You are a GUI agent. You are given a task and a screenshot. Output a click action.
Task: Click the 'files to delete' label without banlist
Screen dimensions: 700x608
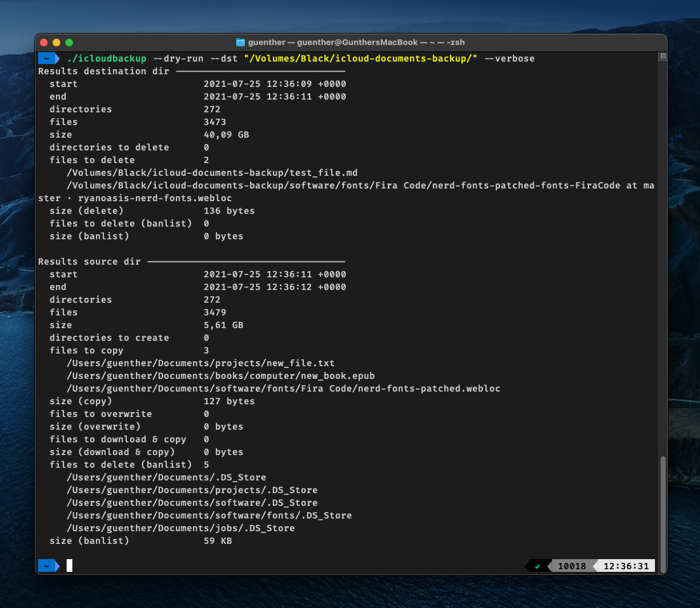pos(92,161)
